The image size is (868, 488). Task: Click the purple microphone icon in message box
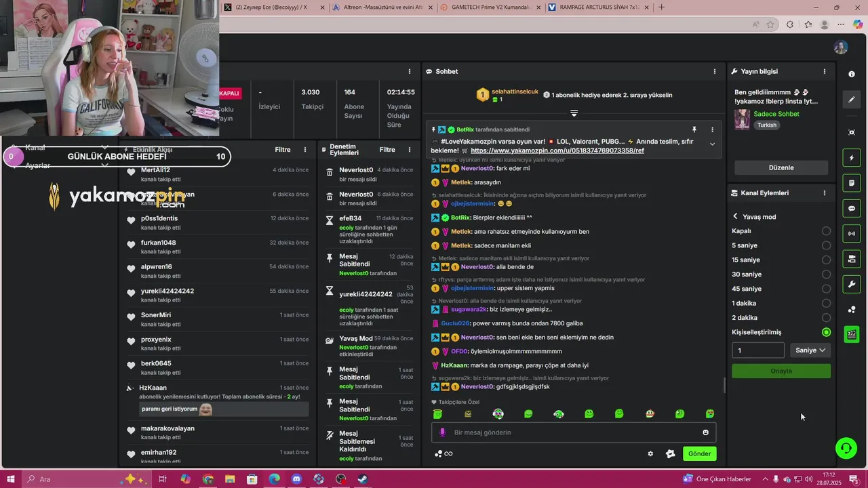coord(442,432)
